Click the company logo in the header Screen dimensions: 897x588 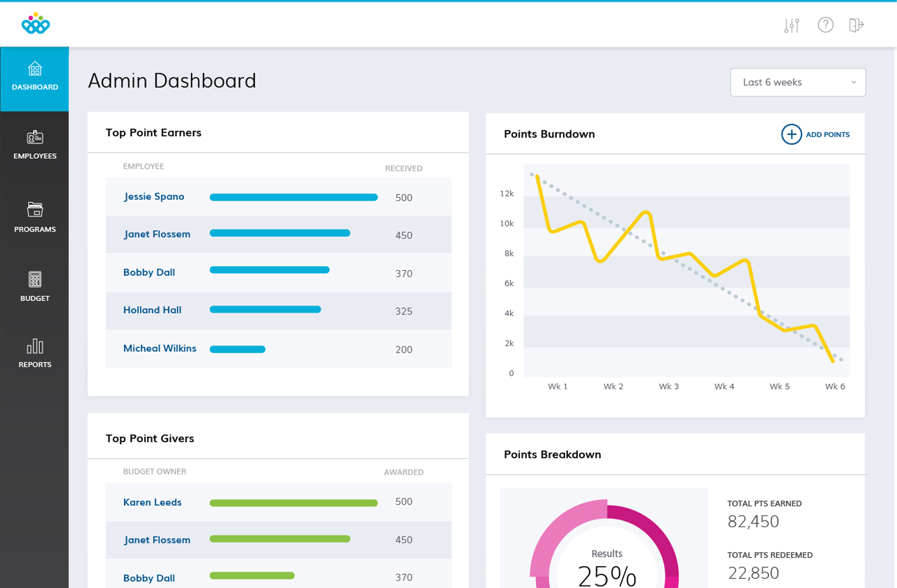[36, 23]
